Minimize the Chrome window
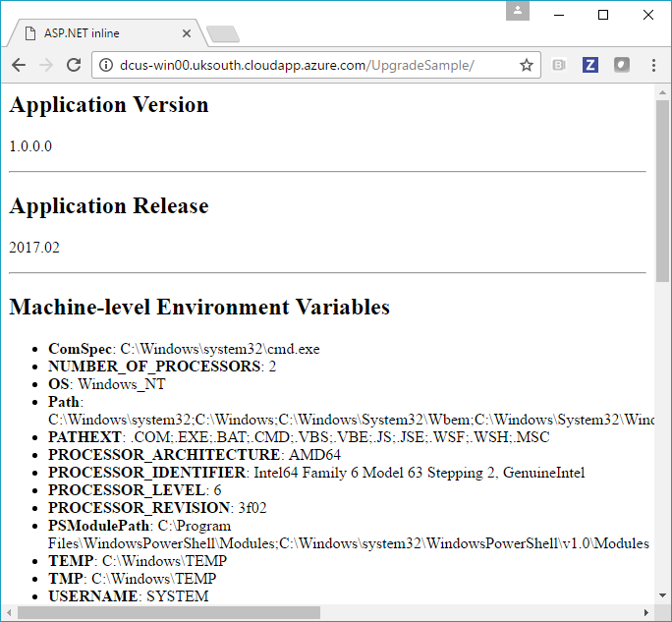This screenshot has width=672, height=622. (559, 15)
